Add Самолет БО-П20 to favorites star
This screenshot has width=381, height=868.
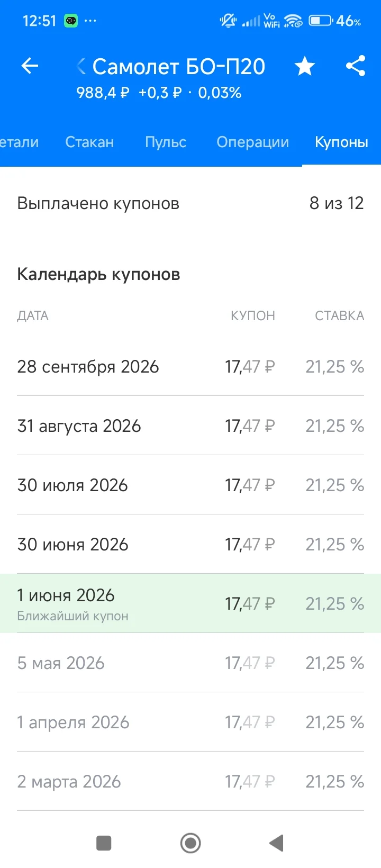click(305, 66)
